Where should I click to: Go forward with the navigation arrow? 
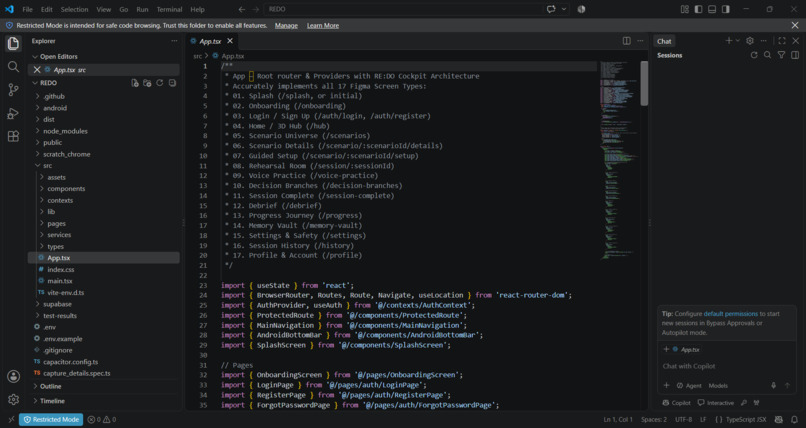pyautogui.click(x=256, y=9)
